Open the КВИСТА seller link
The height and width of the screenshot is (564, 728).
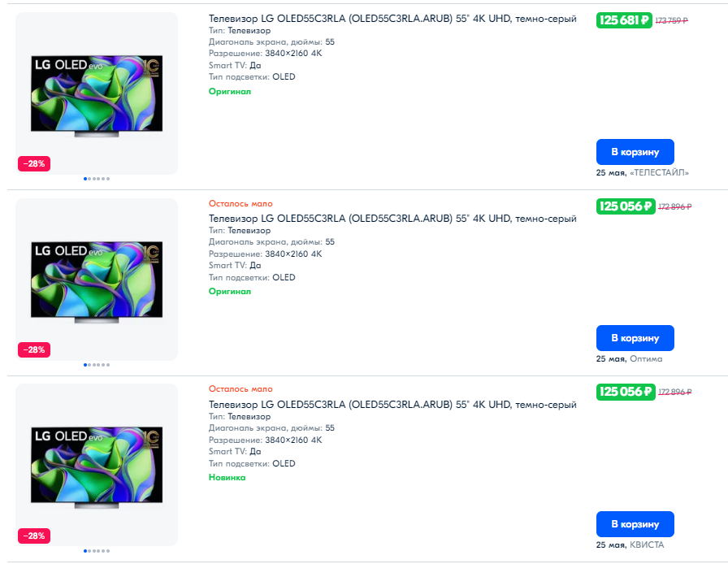(x=647, y=544)
